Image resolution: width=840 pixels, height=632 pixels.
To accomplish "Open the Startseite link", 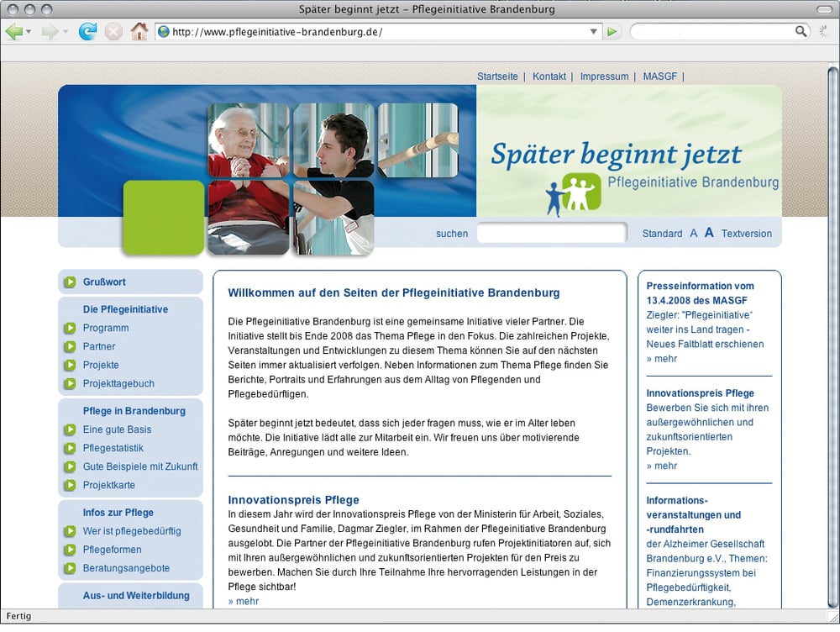I will pos(497,76).
